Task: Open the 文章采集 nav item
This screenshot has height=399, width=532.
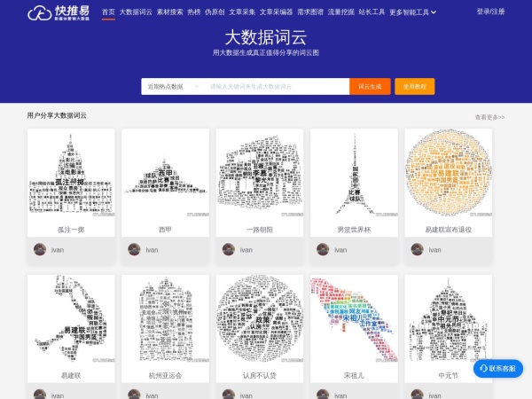Action: [241, 12]
